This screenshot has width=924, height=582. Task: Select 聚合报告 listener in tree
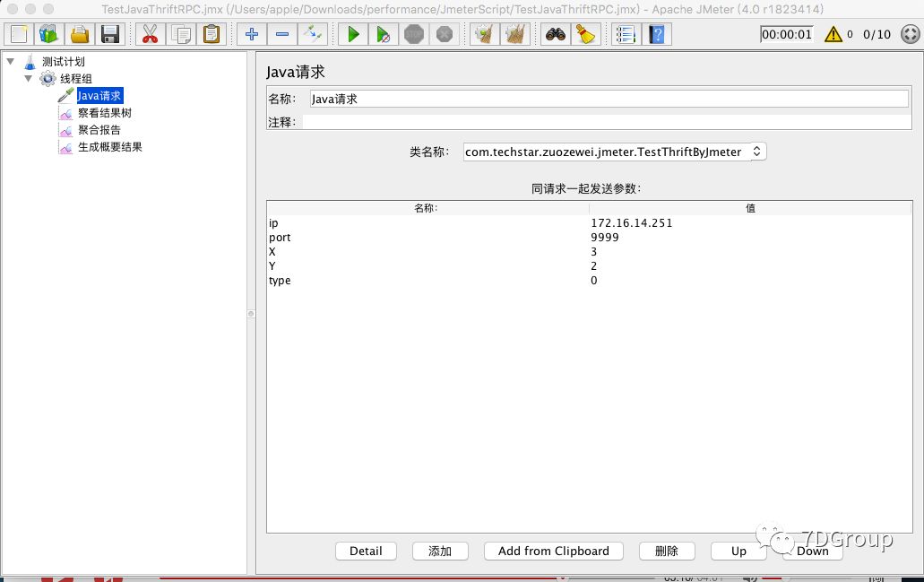pos(99,130)
